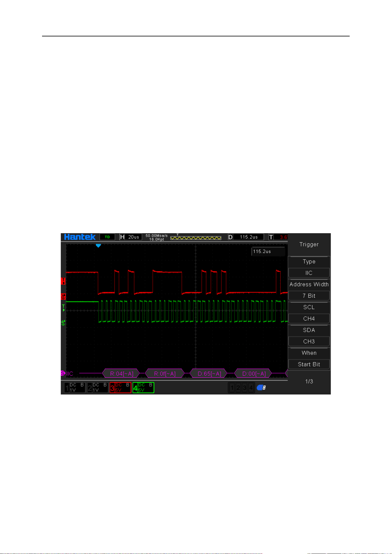
Task: Change the Start Bit condition value
Action: point(309,364)
